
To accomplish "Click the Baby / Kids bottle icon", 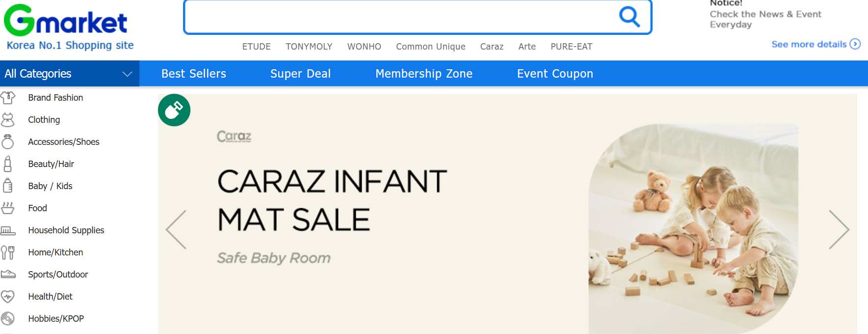I will click(8, 186).
